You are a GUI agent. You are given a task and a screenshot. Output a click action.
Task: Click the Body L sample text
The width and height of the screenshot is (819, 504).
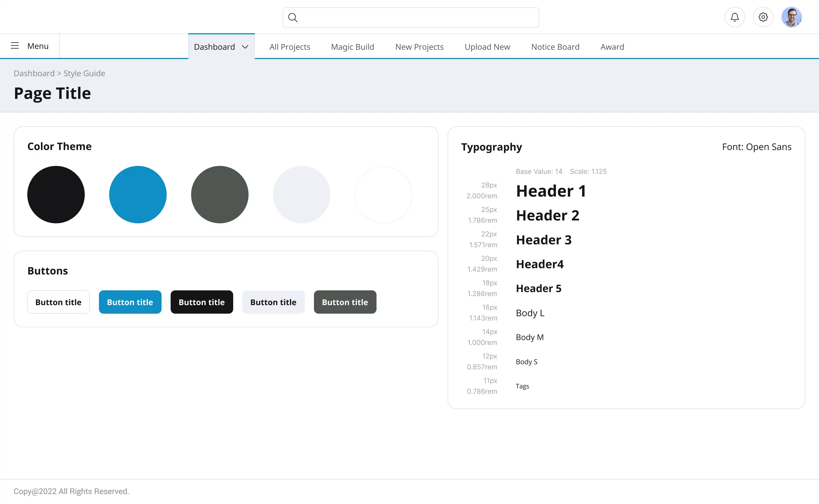tap(530, 313)
